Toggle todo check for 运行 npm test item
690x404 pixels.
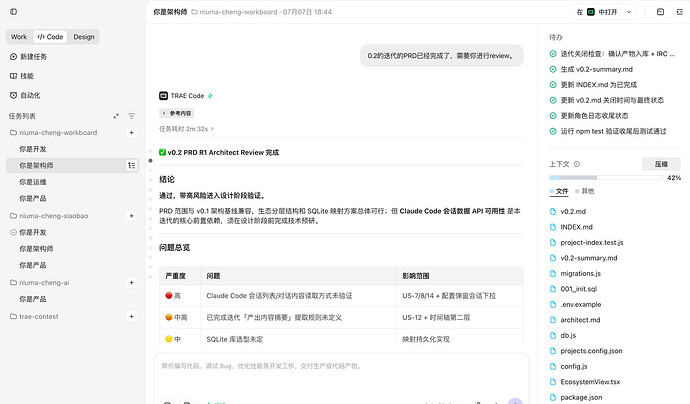click(x=553, y=131)
